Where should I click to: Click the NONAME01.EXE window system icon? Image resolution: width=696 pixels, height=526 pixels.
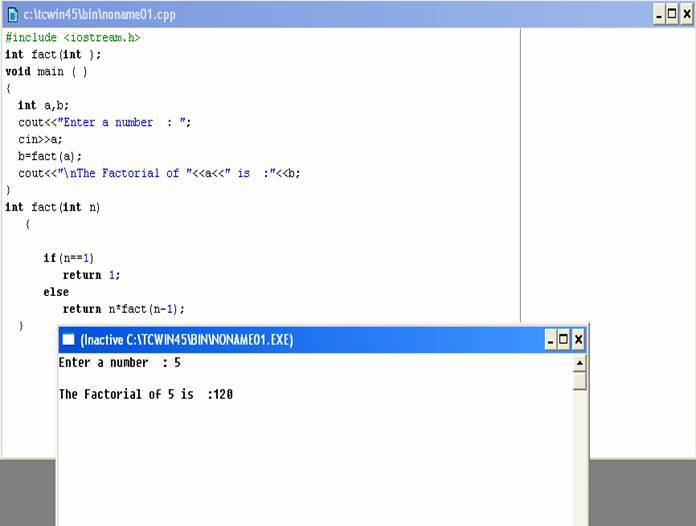point(68,340)
